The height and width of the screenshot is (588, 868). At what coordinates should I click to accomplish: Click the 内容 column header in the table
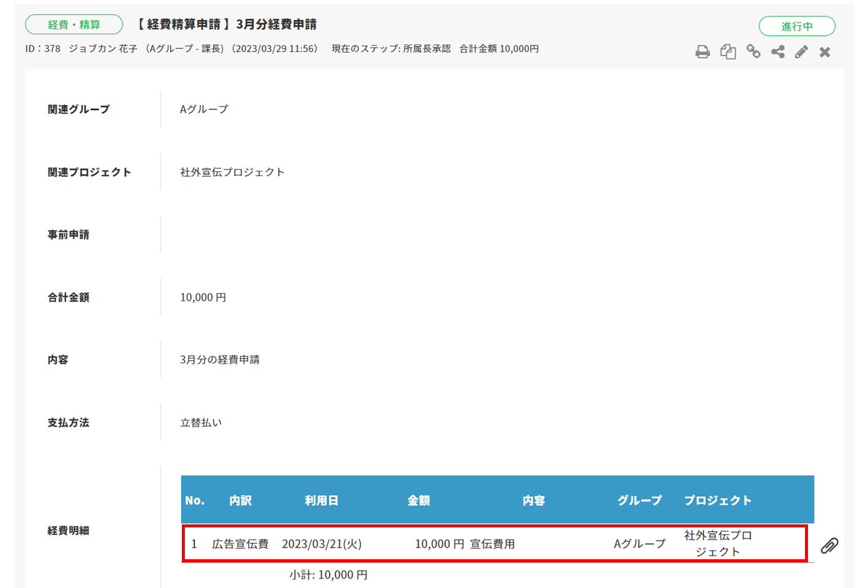533,501
